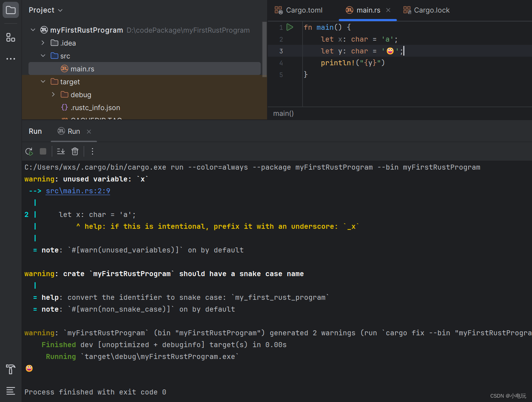
Task: Open the Build hammer tool window
Action: tap(11, 369)
